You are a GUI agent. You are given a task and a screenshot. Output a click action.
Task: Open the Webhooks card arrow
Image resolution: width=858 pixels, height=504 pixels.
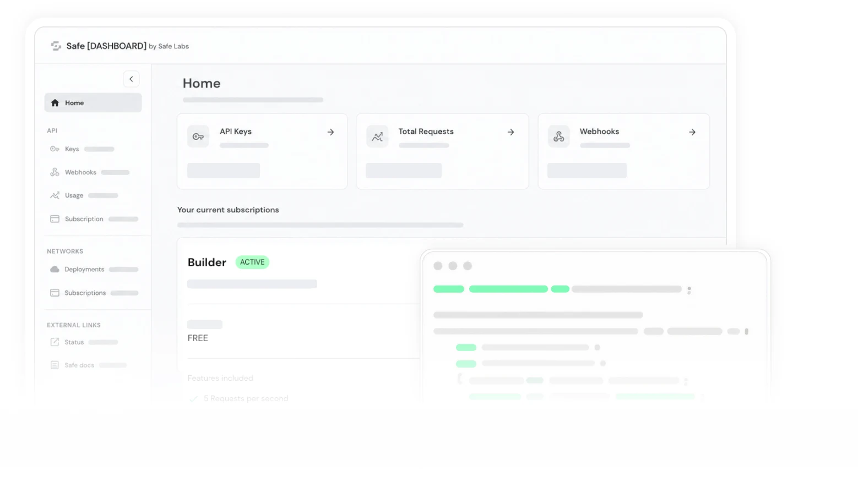coord(692,132)
